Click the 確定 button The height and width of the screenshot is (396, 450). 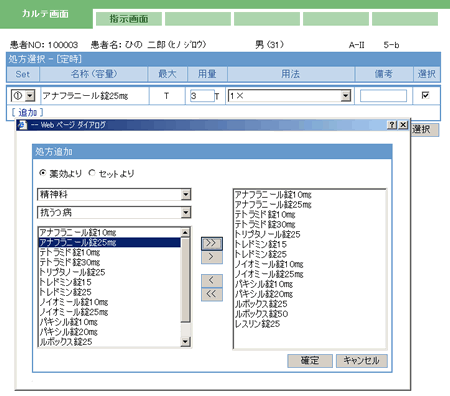[x=310, y=361]
